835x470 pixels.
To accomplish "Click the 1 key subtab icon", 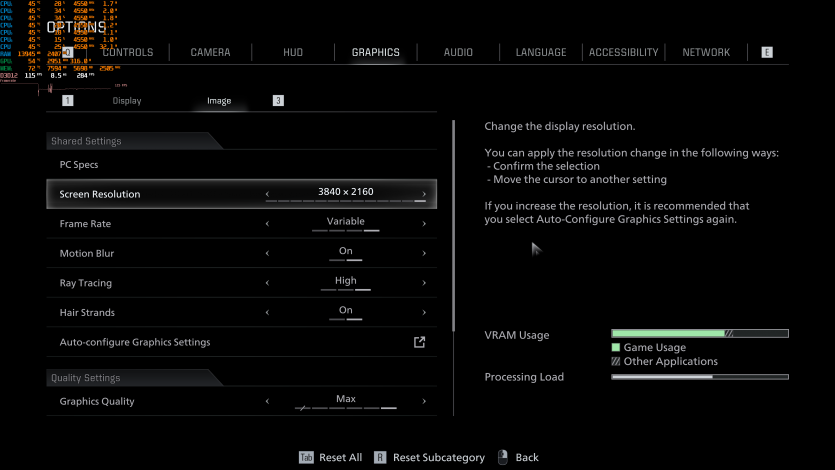I will pos(68,101).
